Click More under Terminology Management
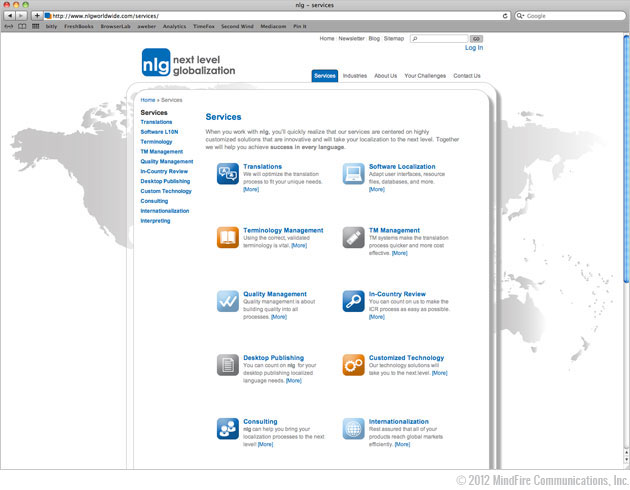The width and height of the screenshot is (630, 490). pyautogui.click(x=299, y=245)
